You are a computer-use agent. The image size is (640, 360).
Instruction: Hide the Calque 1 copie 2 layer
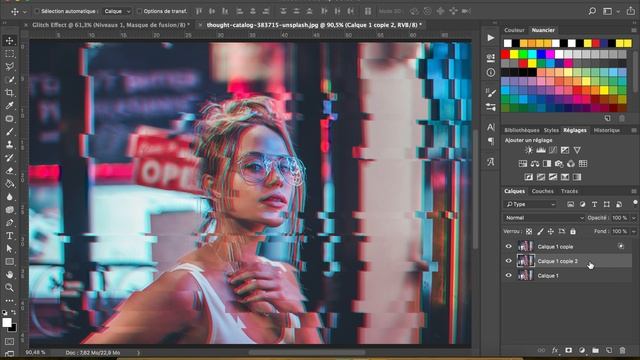coord(508,261)
